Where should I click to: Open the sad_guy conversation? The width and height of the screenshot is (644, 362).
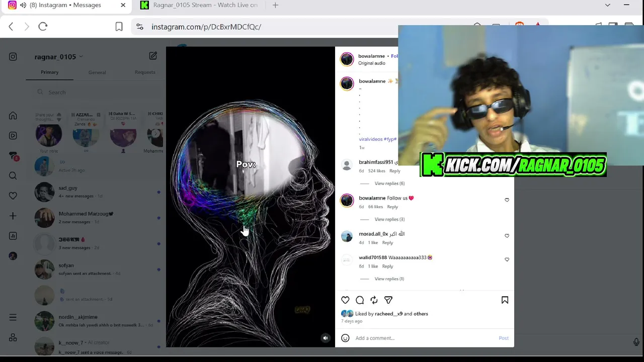point(97,192)
